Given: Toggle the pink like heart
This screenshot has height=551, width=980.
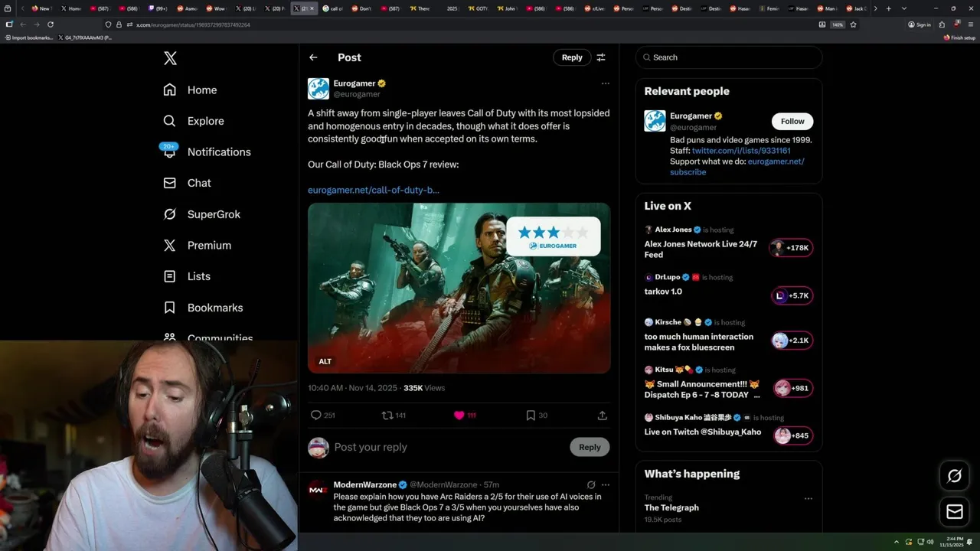Looking at the screenshot, I should (459, 415).
